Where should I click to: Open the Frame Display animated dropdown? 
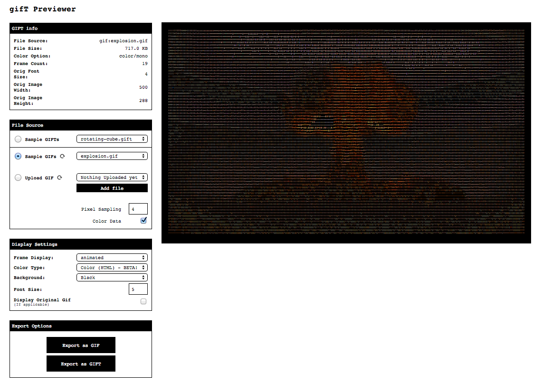point(112,258)
